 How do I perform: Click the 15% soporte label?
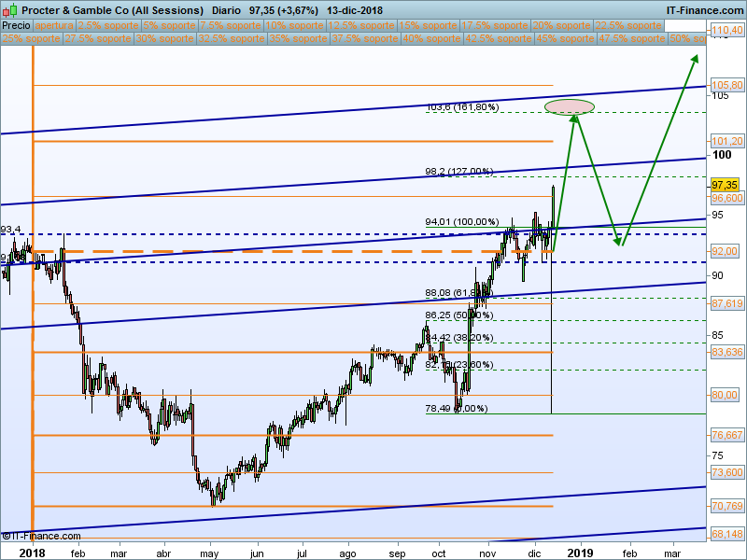(x=428, y=26)
